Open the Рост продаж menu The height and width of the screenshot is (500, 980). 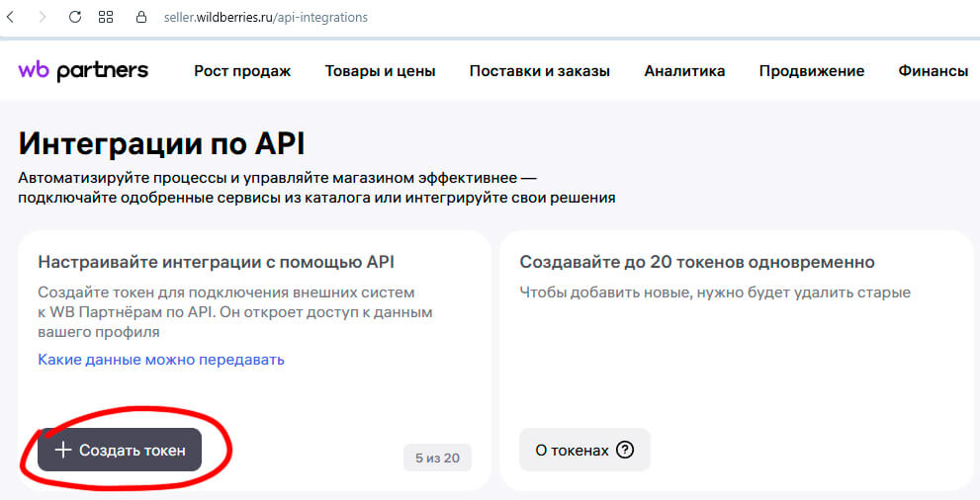[x=242, y=71]
